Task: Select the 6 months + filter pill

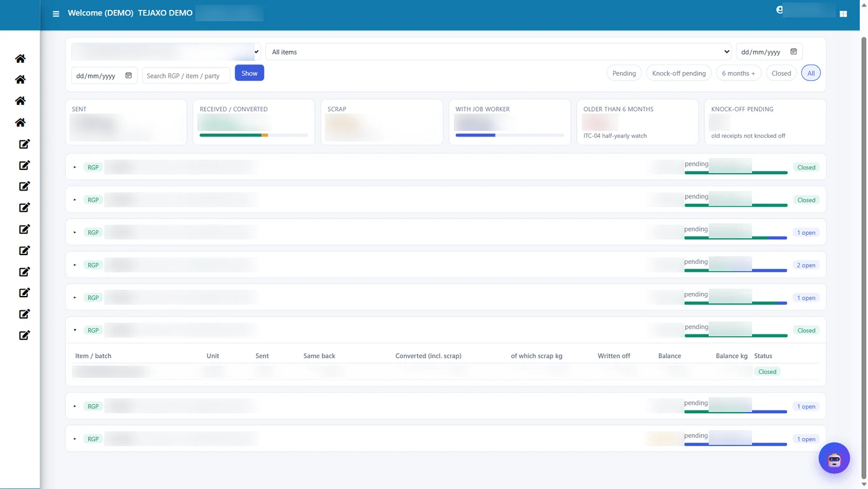Action: pos(738,73)
